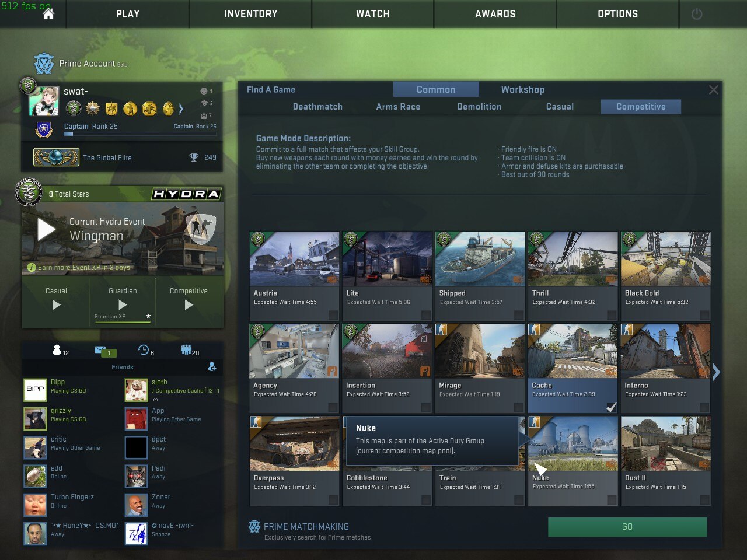Screen dimensions: 747x560
Task: Launch Hydra Competitive mode play button
Action: (189, 304)
